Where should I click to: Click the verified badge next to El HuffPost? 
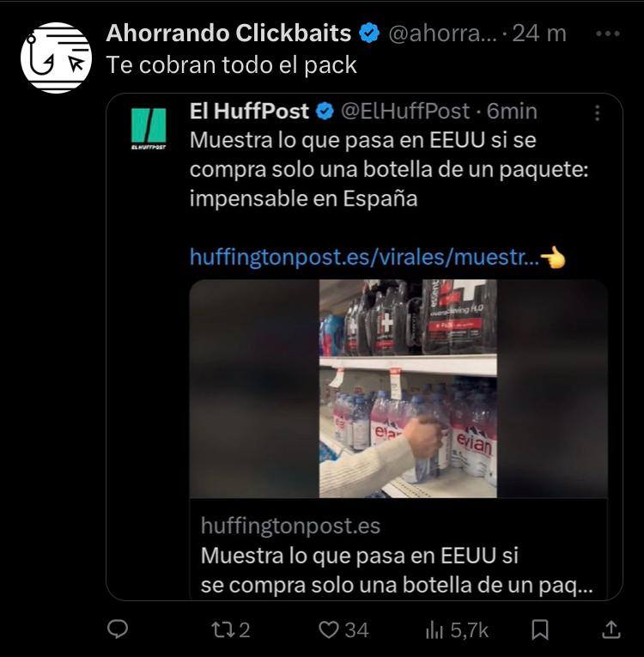tap(325, 112)
